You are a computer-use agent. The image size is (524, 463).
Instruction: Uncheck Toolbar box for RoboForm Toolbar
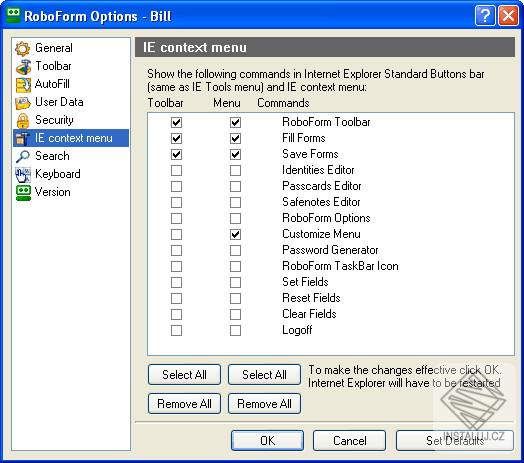pyautogui.click(x=176, y=122)
